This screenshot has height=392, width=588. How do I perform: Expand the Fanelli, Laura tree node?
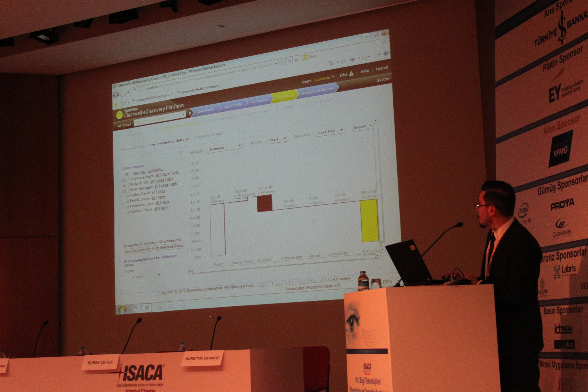pyautogui.click(x=128, y=201)
